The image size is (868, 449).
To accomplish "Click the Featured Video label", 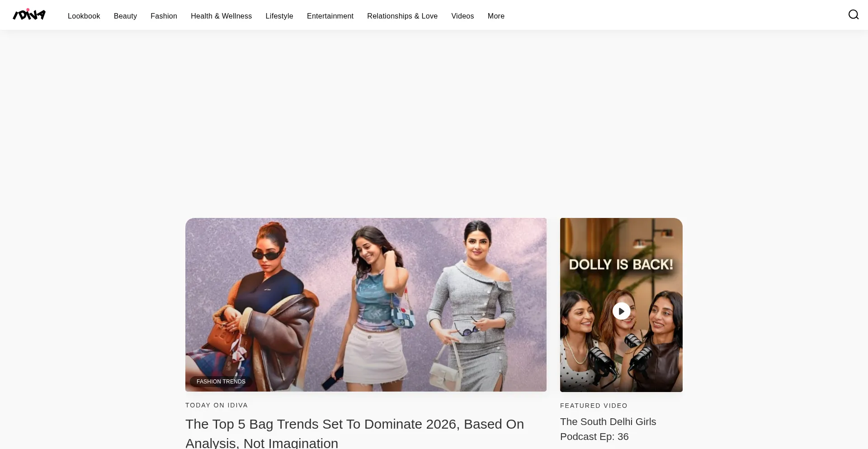I will 594,406.
